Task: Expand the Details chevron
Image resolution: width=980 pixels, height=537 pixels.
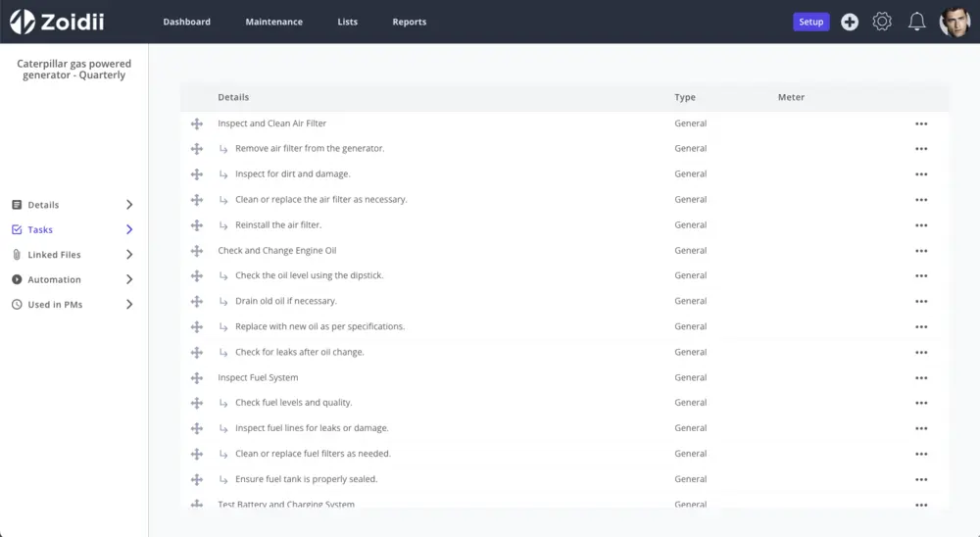Action: coord(129,205)
